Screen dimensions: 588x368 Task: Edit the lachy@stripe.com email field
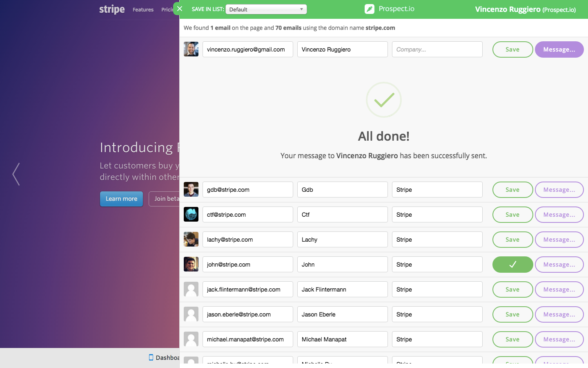click(x=248, y=240)
